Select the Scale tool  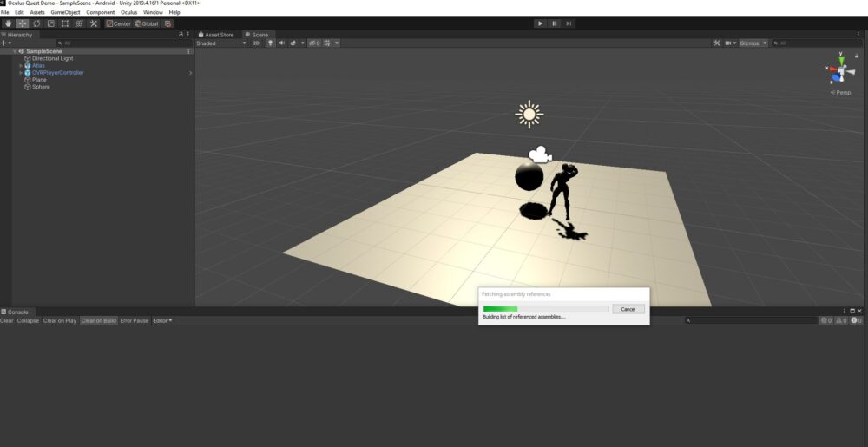(x=50, y=23)
